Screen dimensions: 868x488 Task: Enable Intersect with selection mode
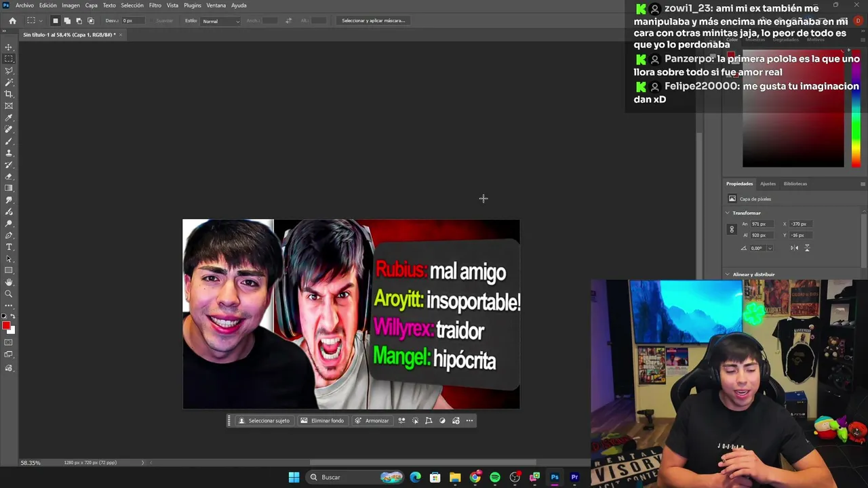click(90, 21)
